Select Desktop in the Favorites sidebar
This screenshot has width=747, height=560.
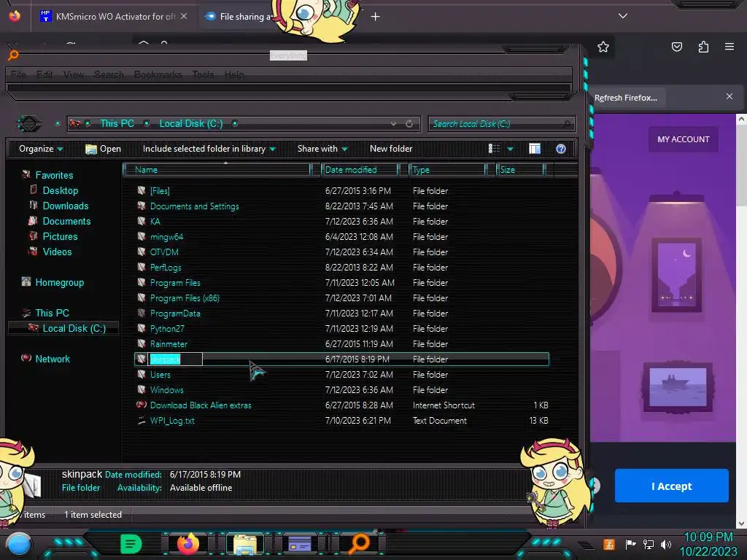click(x=60, y=190)
